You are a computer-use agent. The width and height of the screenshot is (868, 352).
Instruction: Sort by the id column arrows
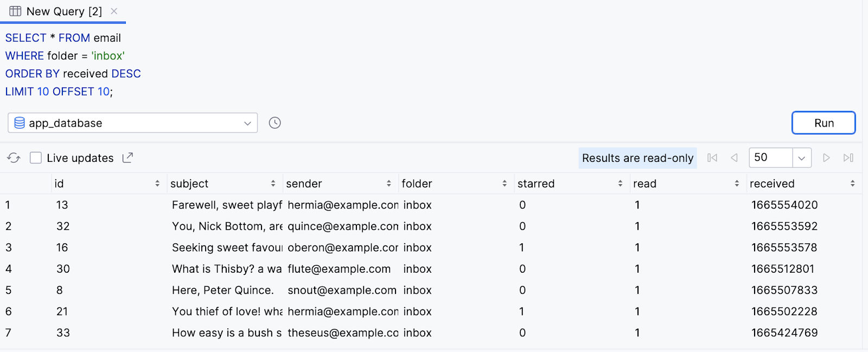click(x=157, y=184)
